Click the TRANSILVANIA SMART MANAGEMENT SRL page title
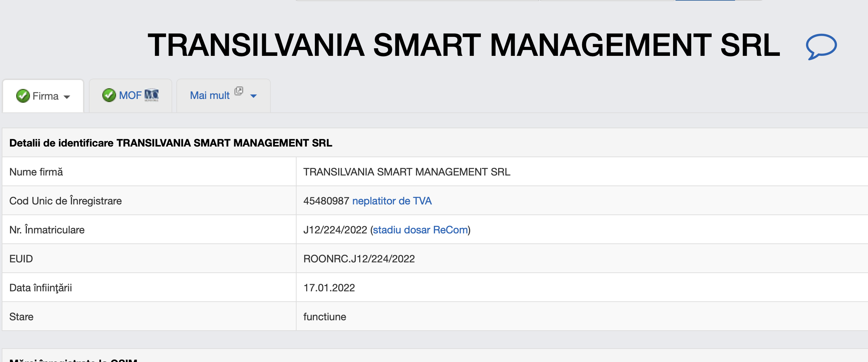Screen dimensions: 868x362 point(464,45)
